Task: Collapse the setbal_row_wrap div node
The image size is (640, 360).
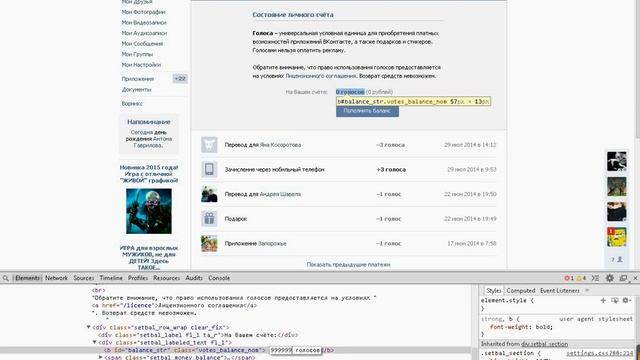Action: coord(88,327)
